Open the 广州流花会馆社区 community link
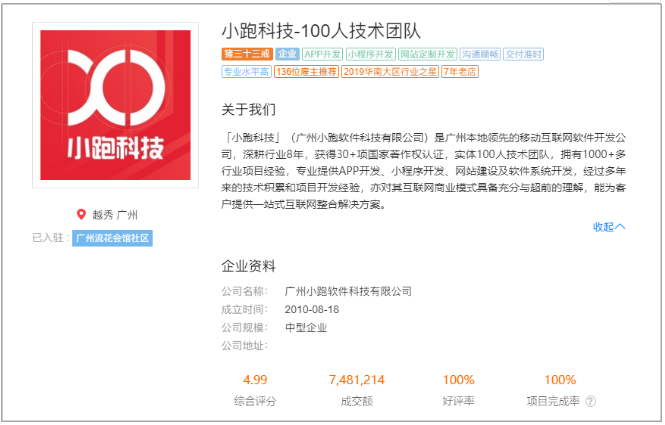Screen dimensions: 665x425 tap(112, 238)
